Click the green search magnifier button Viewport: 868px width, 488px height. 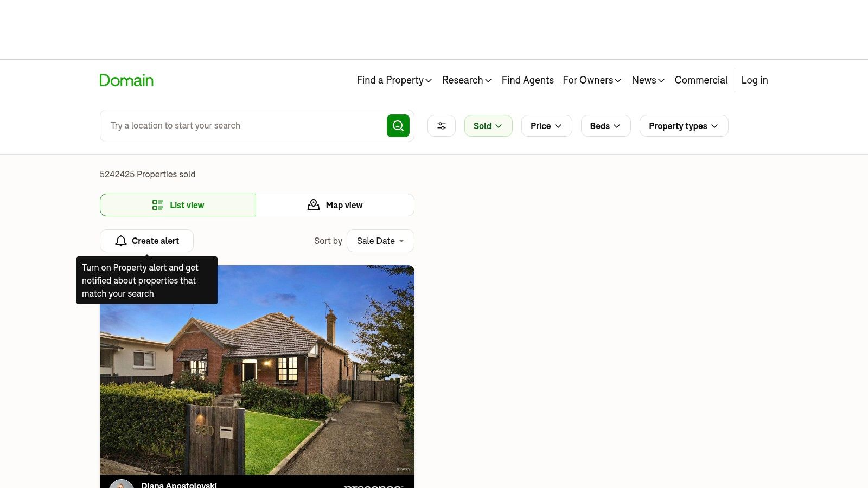398,125
